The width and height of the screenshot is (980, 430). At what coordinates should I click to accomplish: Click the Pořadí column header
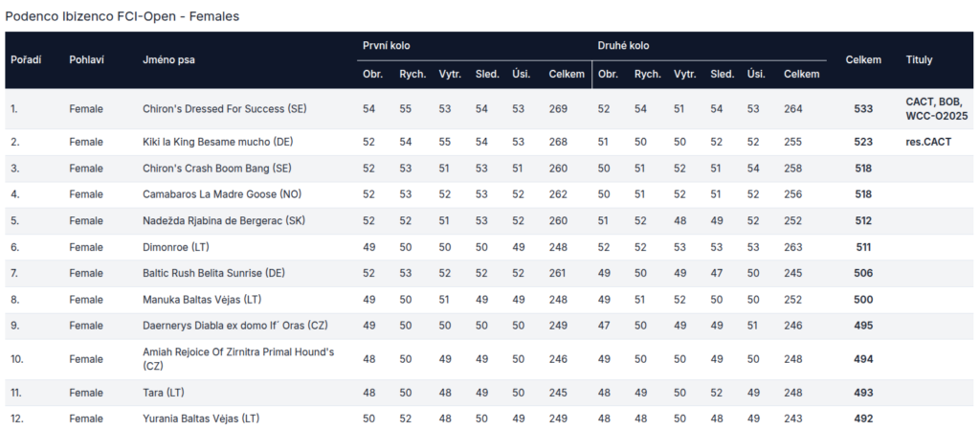[x=26, y=60]
